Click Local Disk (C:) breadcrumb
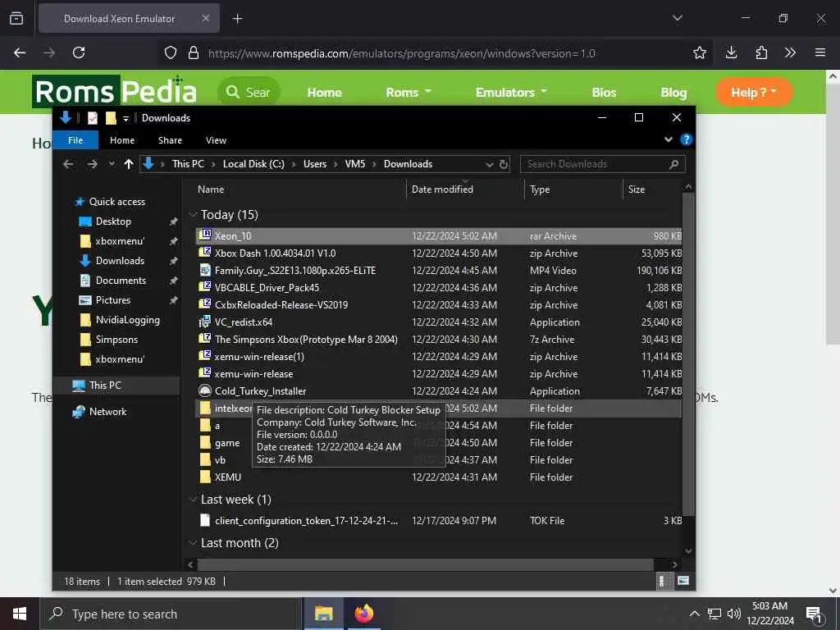840x630 pixels. [253, 164]
